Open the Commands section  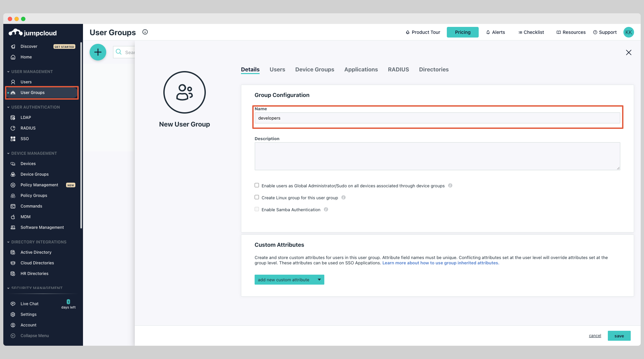point(31,206)
